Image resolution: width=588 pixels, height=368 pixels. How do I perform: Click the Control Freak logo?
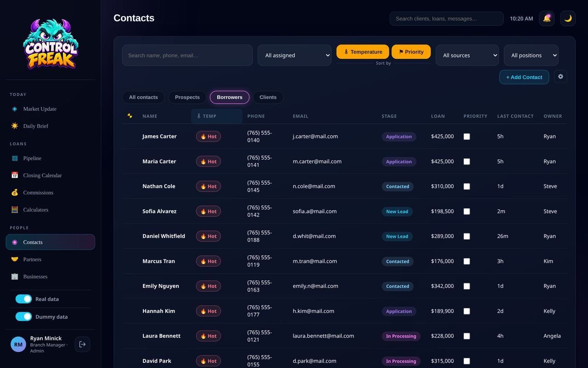coord(51,44)
